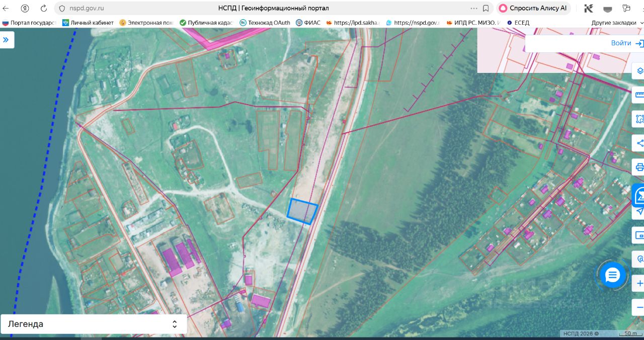
Task: Click Спросить Алису AI button
Action: click(533, 8)
